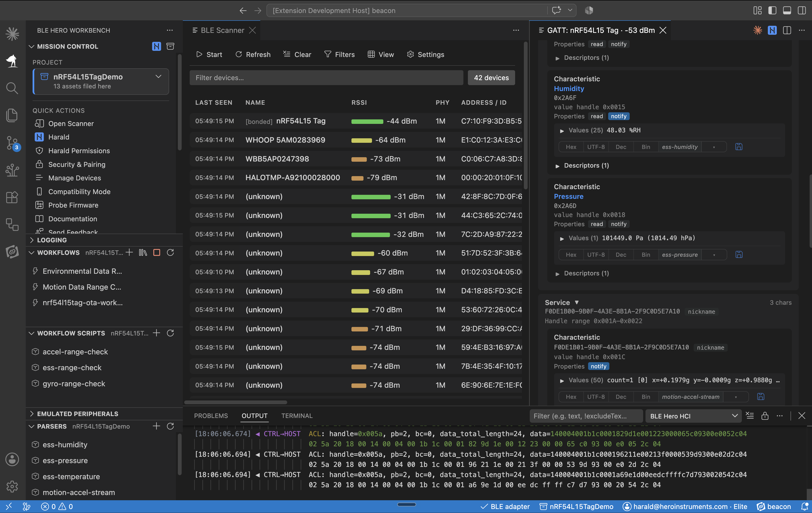The width and height of the screenshot is (812, 513).
Task: Add a new workflow script
Action: (156, 333)
